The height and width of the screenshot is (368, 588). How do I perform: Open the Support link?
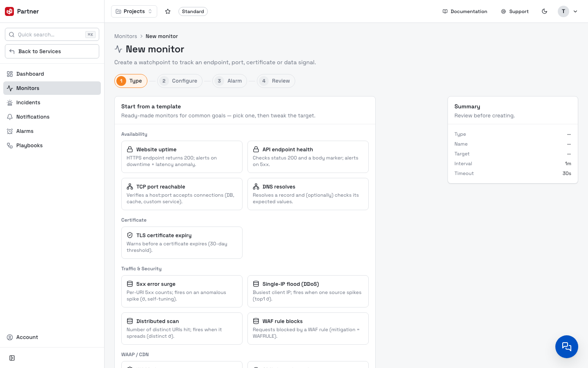click(x=515, y=11)
